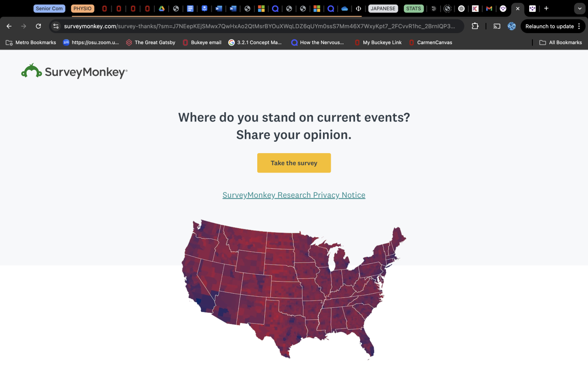Switch to the Google Drive tab

point(162,8)
